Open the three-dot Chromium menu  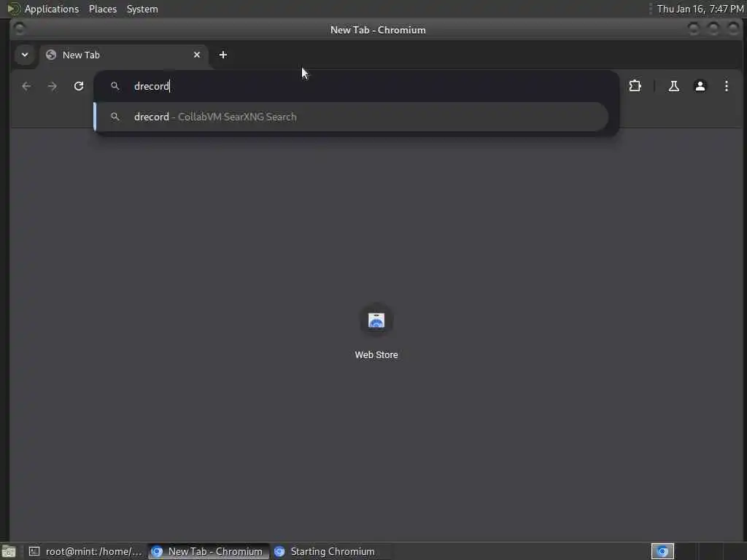(x=726, y=86)
